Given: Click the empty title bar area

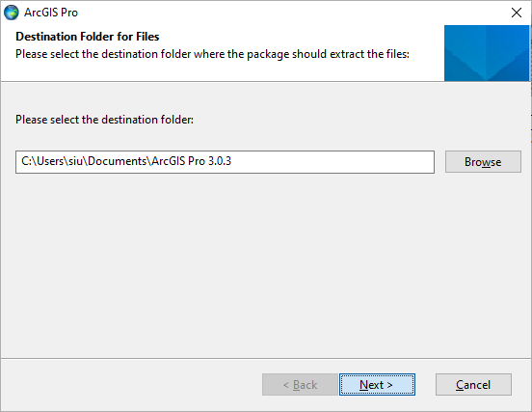Looking at the screenshot, I should (x=288, y=13).
